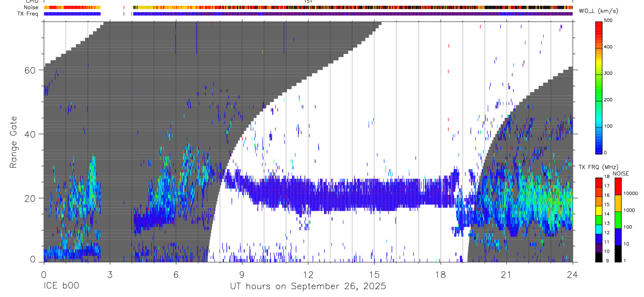Click the "WID⊥ (km/s)" color bar title
644x297 pixels.
point(599,11)
